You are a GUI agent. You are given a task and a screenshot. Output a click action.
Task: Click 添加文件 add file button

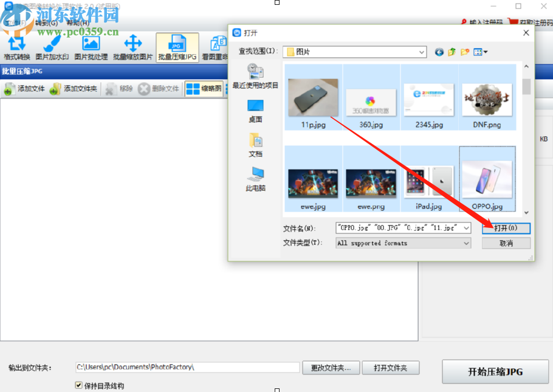pyautogui.click(x=24, y=89)
